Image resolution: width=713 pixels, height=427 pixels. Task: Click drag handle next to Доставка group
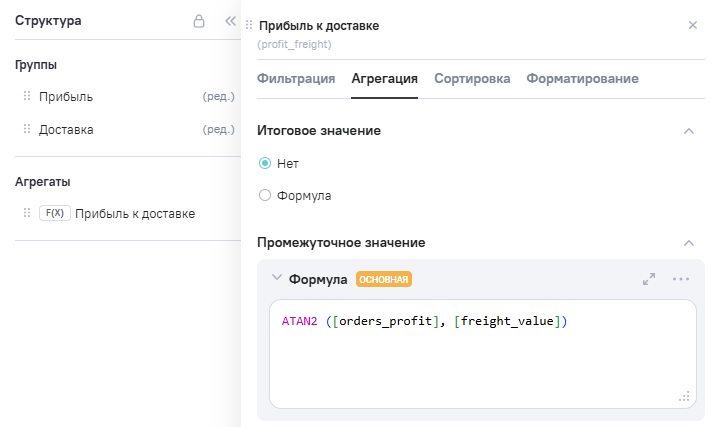(27, 130)
